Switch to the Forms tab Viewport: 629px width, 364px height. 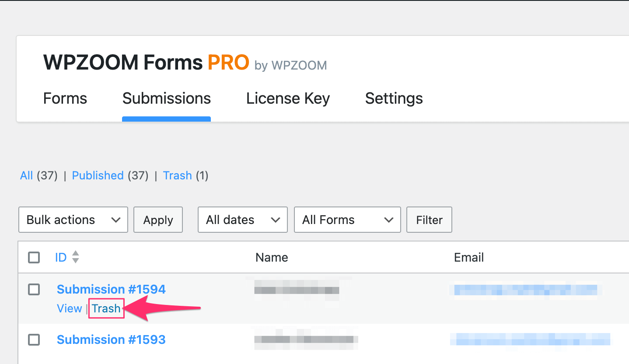(65, 98)
